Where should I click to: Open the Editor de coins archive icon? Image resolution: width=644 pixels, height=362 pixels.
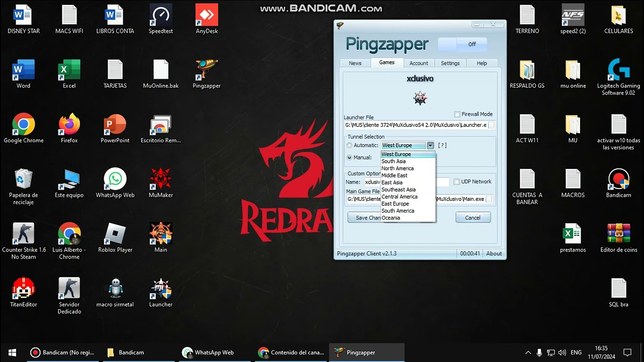618,238
